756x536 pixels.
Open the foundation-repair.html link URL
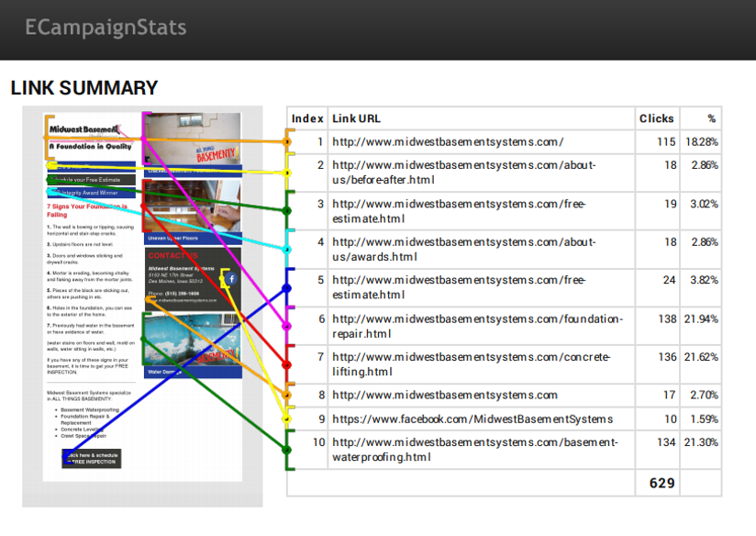(477, 326)
